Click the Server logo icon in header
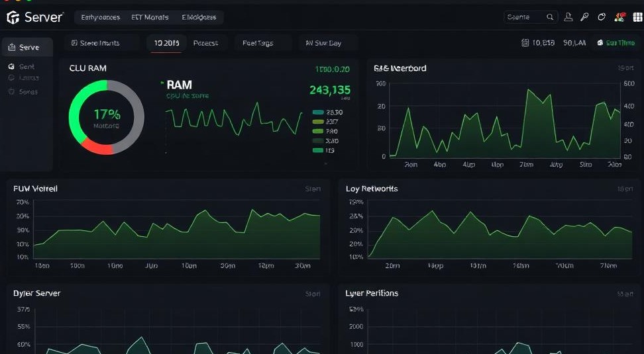Screen dimensions: 644x354 coord(13,18)
